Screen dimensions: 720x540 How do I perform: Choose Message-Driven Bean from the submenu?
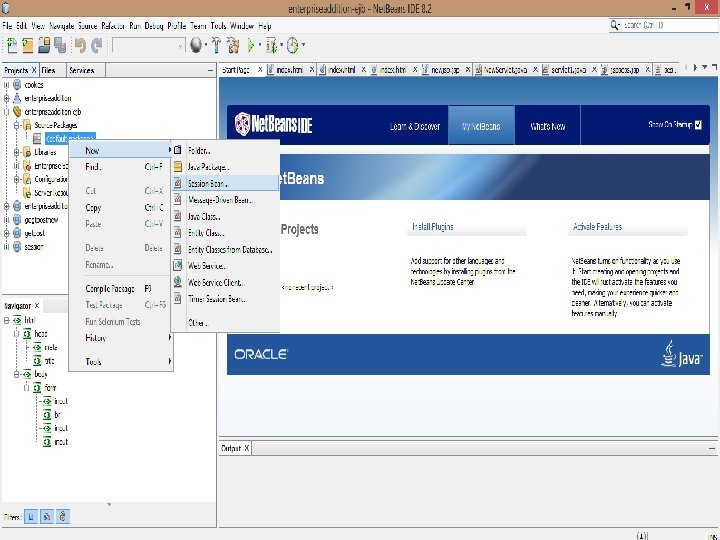[x=225, y=200]
